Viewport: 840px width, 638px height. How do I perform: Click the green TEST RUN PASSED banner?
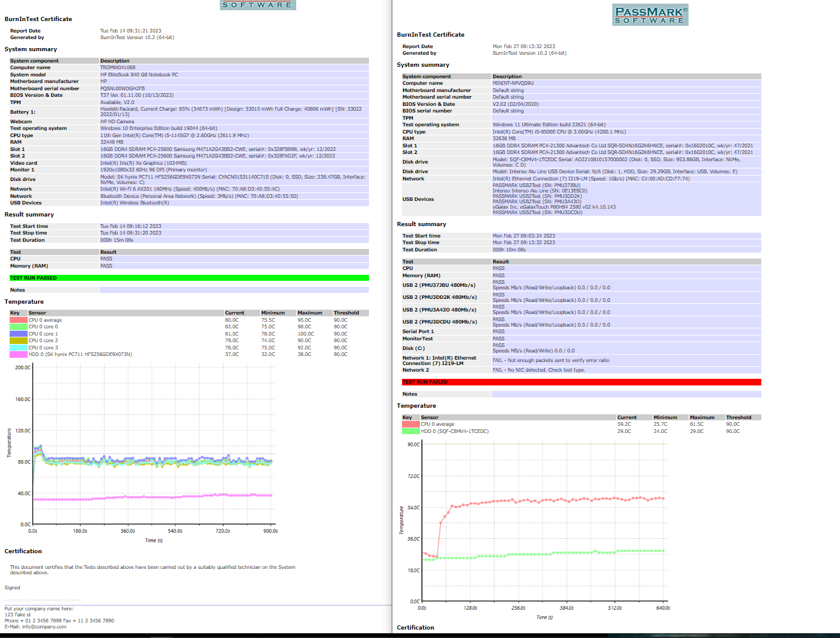point(189,278)
